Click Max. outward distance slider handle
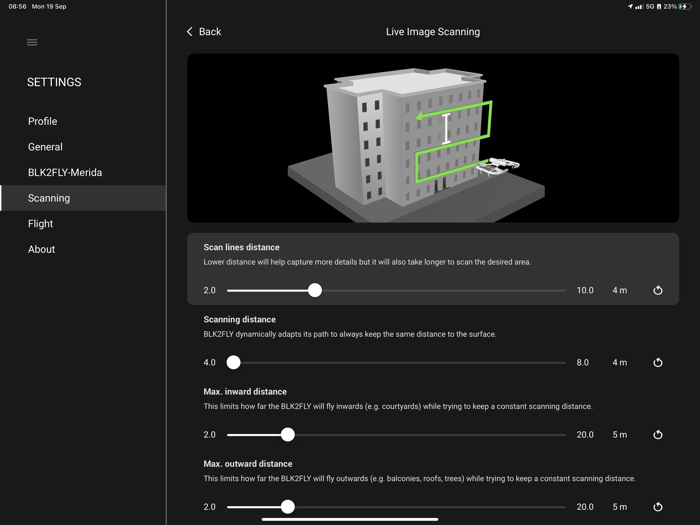This screenshot has width=700, height=525. (x=288, y=507)
